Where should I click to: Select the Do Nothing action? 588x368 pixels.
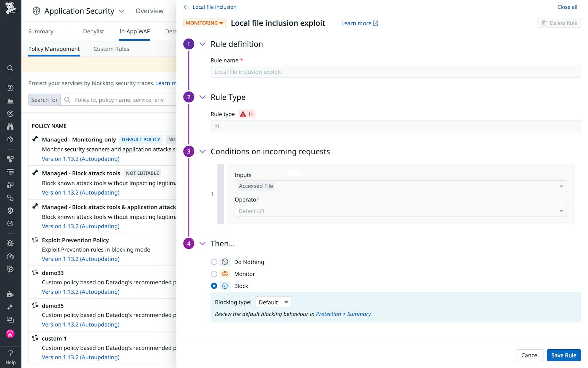click(214, 262)
